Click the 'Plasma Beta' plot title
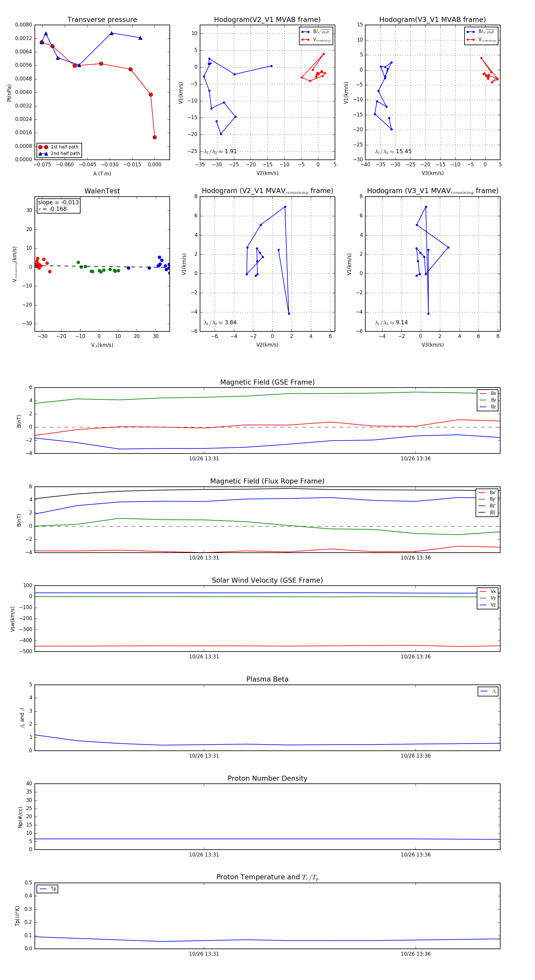Screen dimensions: 535x980 click(267, 679)
